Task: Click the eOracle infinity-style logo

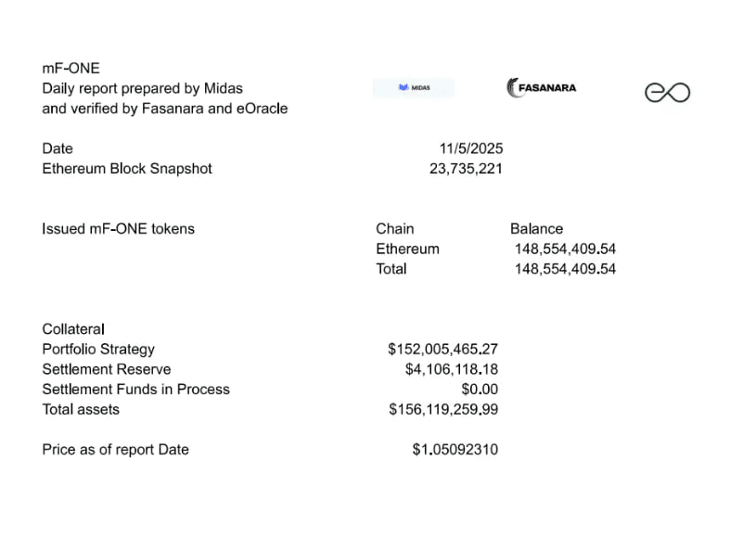Action: (x=667, y=92)
